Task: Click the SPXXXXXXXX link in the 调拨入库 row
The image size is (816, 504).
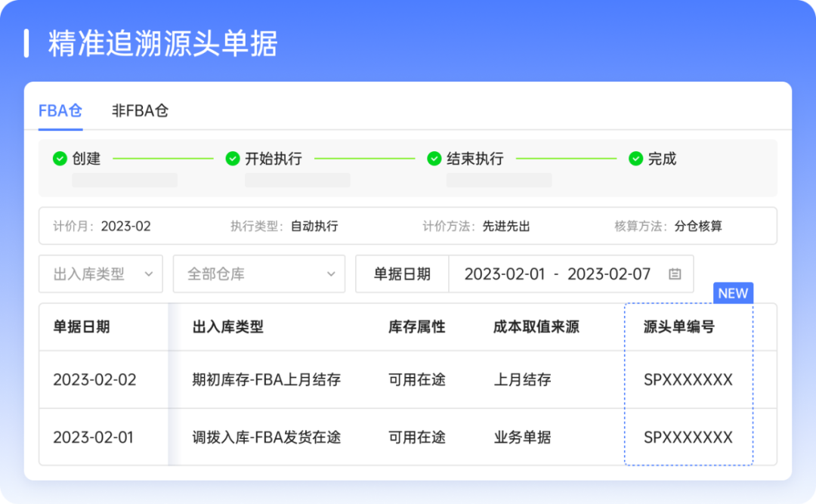Action: (688, 438)
